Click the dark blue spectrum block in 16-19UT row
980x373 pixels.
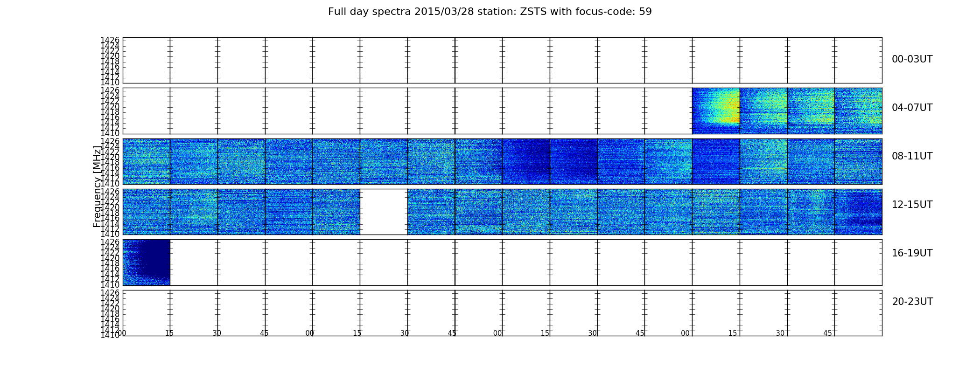146,262
